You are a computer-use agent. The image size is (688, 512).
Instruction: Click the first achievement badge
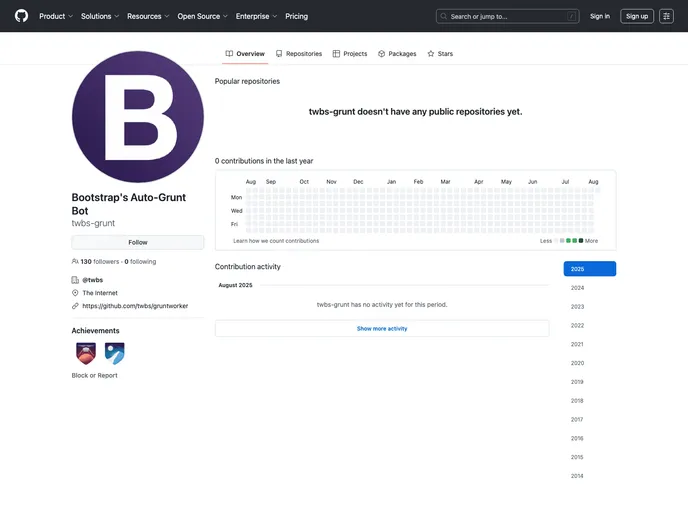(86, 352)
